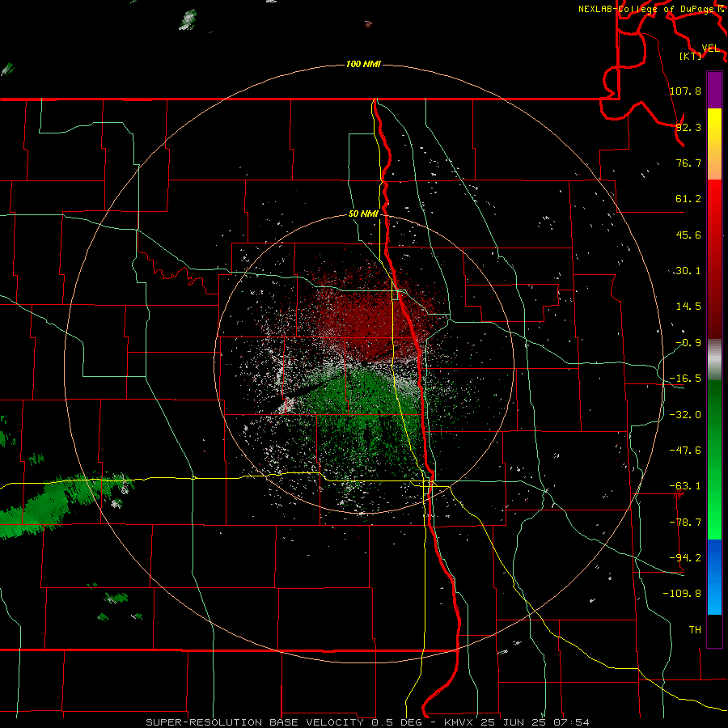
Task: Click the 30.1 scale value
Action: point(688,271)
